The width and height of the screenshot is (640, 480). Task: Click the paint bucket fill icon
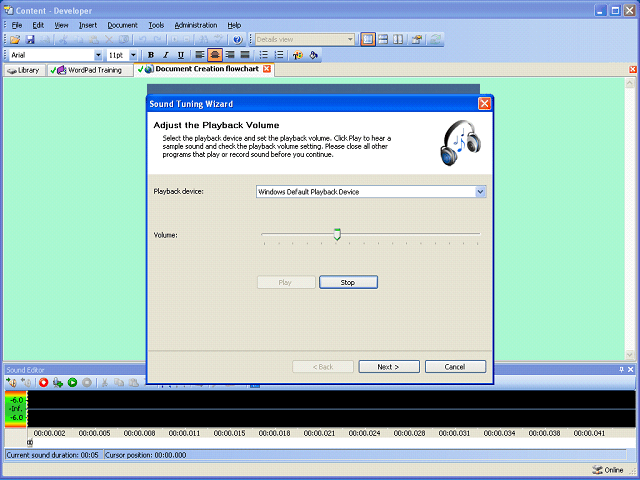313,55
